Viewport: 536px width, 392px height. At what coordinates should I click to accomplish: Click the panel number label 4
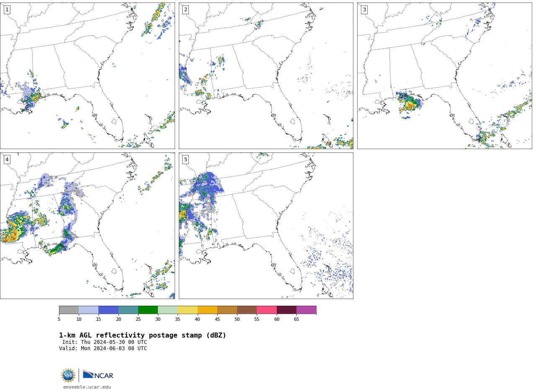[x=7, y=160]
